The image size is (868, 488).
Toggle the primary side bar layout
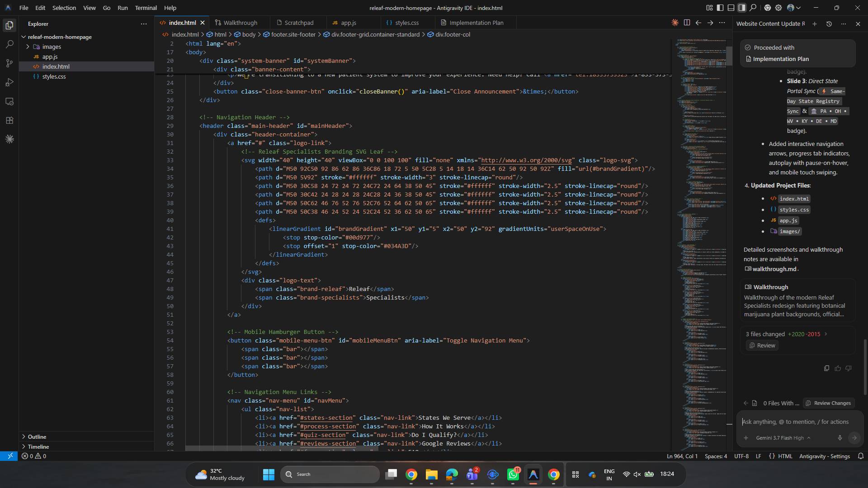(720, 8)
